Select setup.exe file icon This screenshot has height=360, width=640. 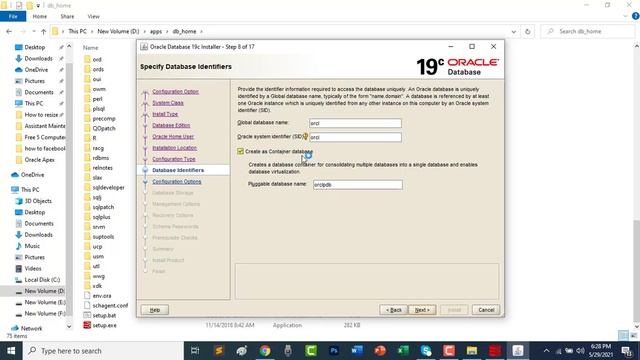87,325
